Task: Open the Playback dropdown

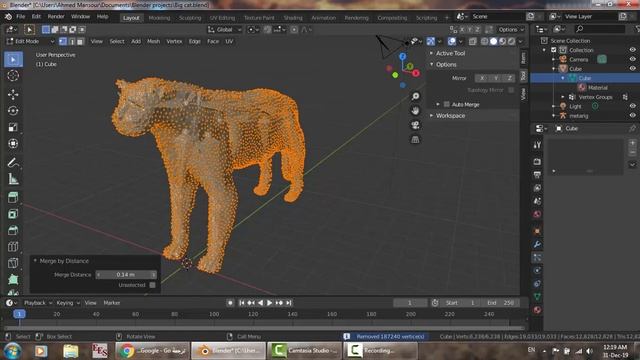Action: (x=38, y=303)
